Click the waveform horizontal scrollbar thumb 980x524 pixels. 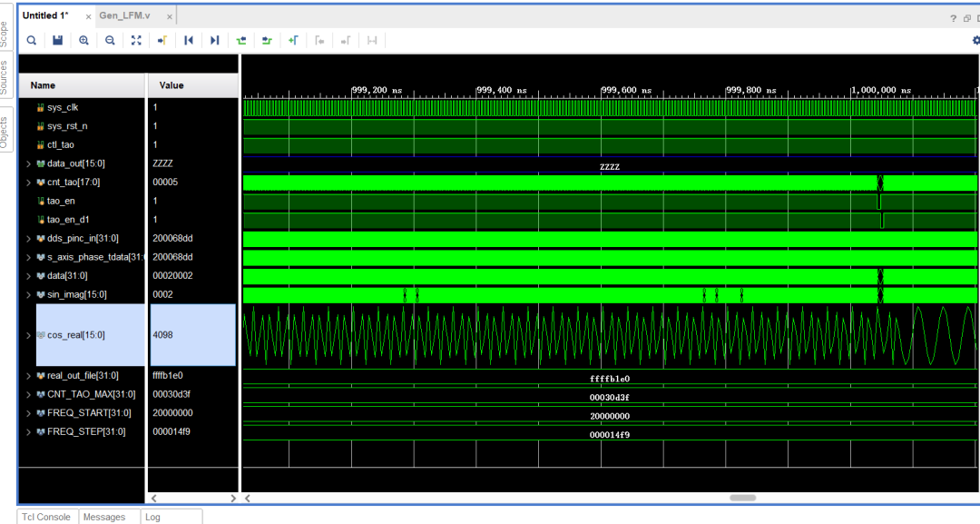742,499
